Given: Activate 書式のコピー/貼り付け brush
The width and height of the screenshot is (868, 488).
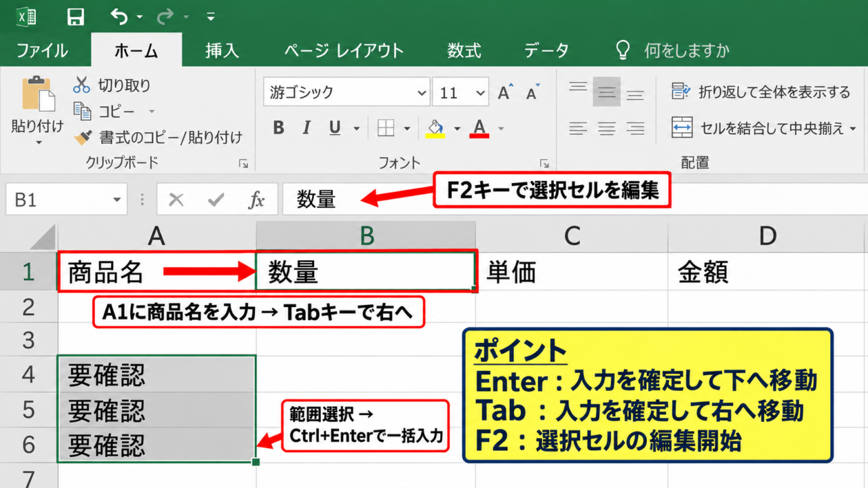Looking at the screenshot, I should (157, 138).
